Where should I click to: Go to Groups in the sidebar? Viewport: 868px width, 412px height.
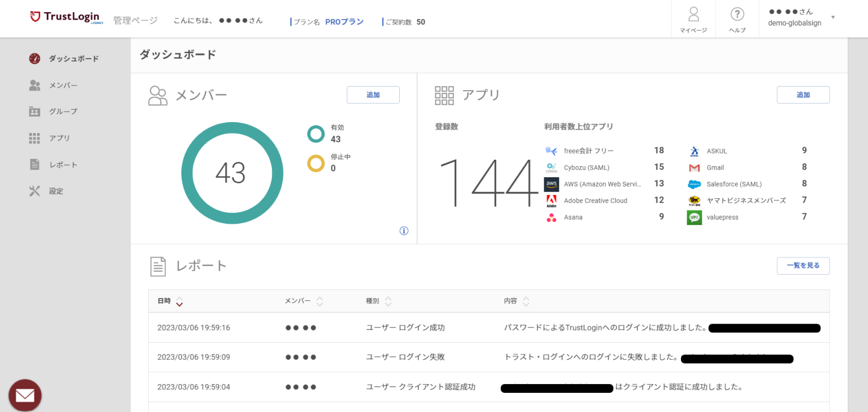tap(63, 112)
